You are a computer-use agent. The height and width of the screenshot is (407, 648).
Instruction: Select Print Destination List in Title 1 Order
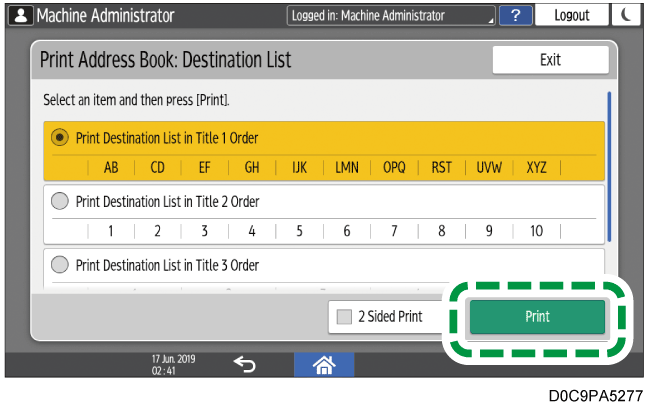pos(59,138)
